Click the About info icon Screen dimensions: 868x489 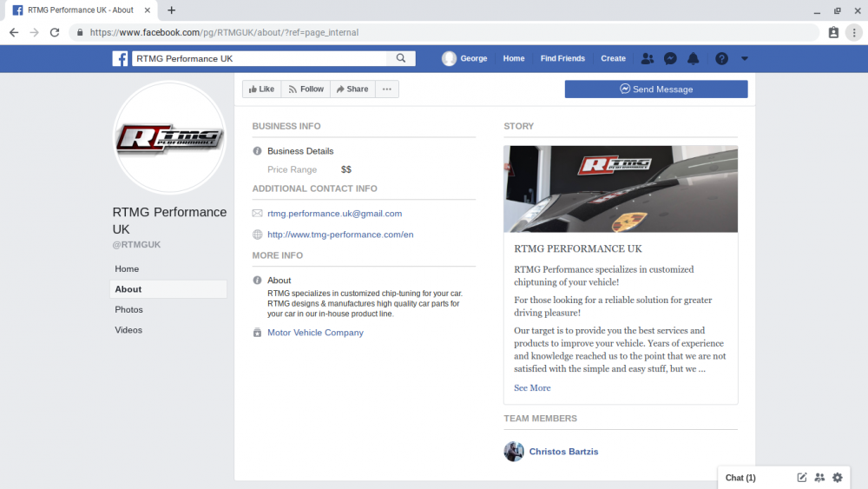coord(258,281)
